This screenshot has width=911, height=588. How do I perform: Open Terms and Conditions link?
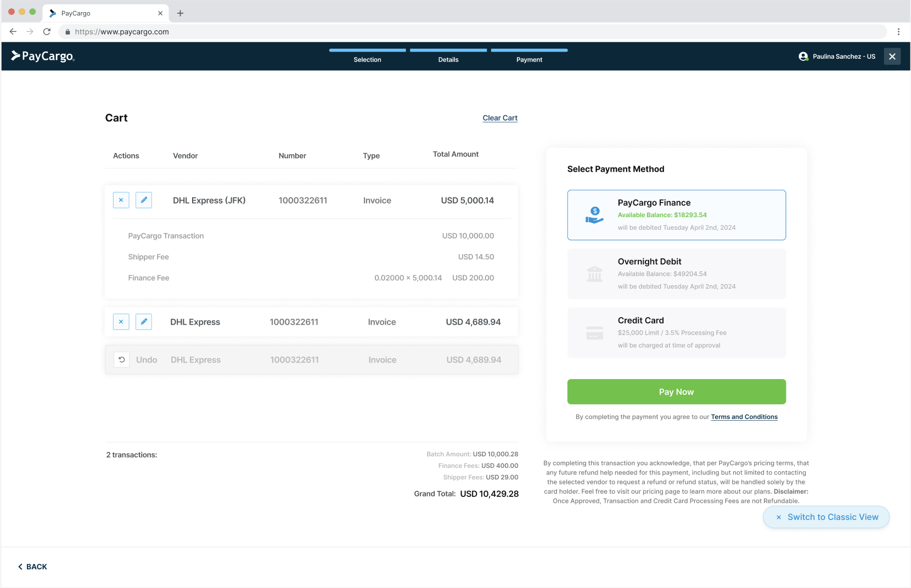pos(744,417)
